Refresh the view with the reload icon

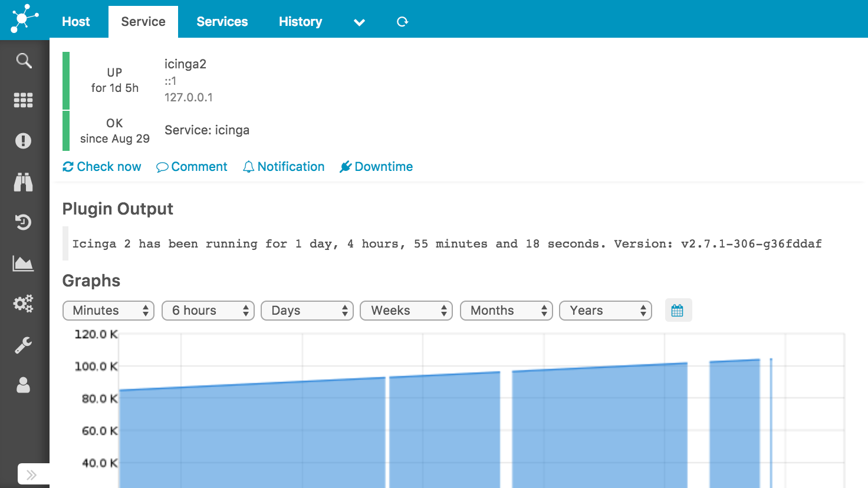402,21
